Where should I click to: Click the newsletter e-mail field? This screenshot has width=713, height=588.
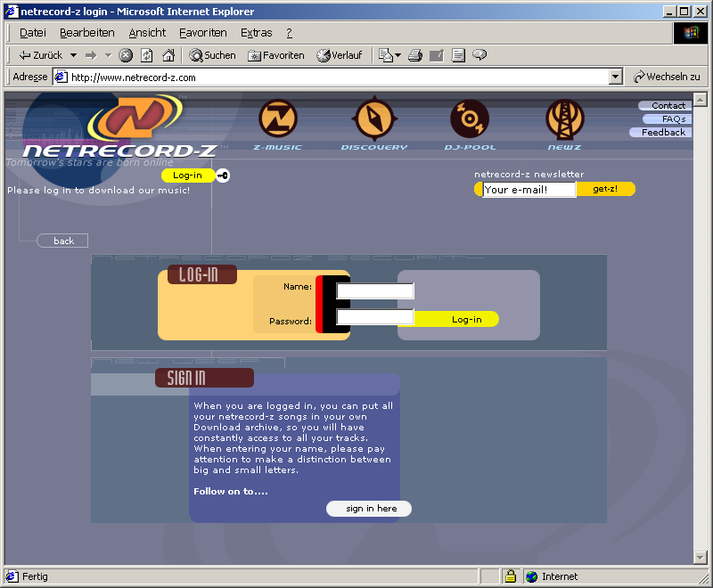point(529,190)
